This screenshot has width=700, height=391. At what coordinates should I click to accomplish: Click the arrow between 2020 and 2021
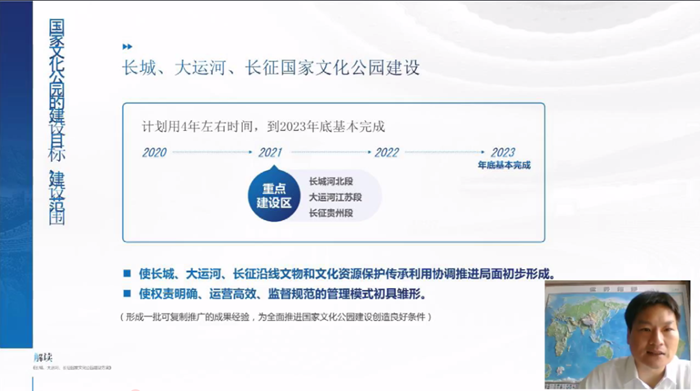coord(212,152)
